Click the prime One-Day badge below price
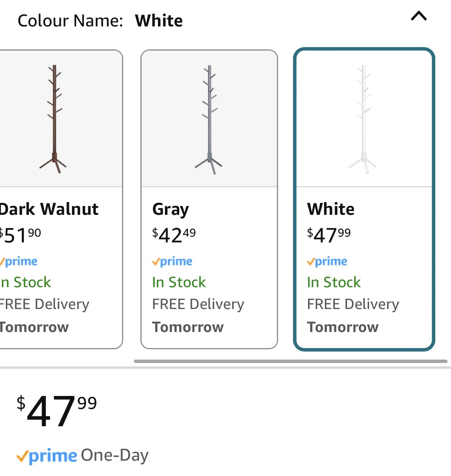 coord(82,456)
